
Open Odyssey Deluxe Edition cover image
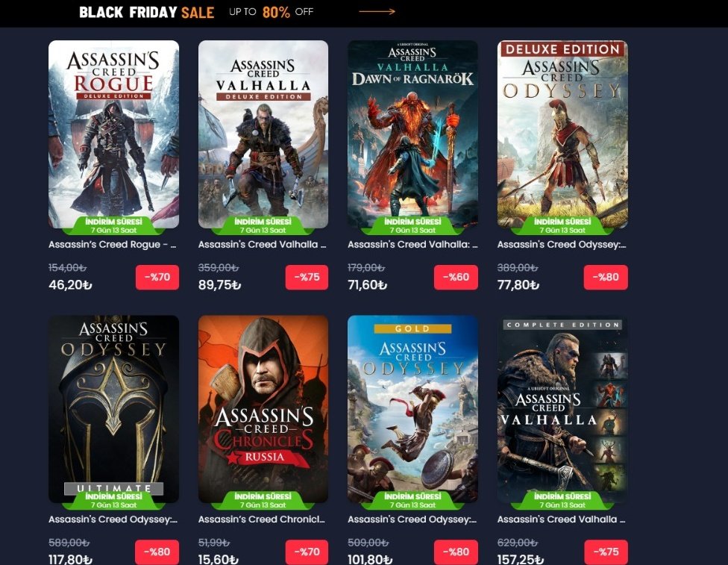562,134
